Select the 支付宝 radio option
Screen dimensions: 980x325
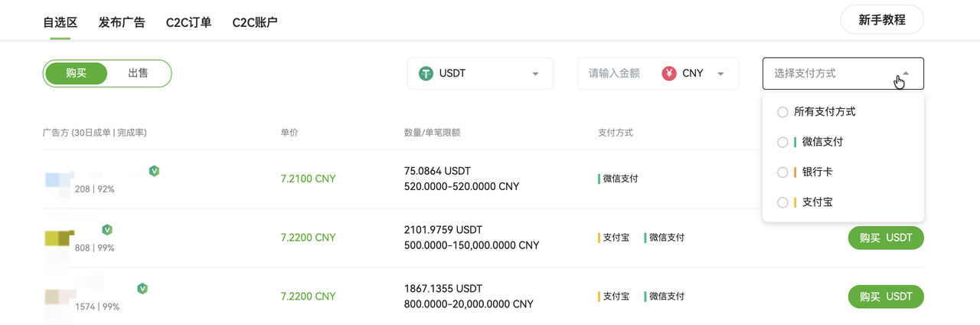pyautogui.click(x=782, y=202)
